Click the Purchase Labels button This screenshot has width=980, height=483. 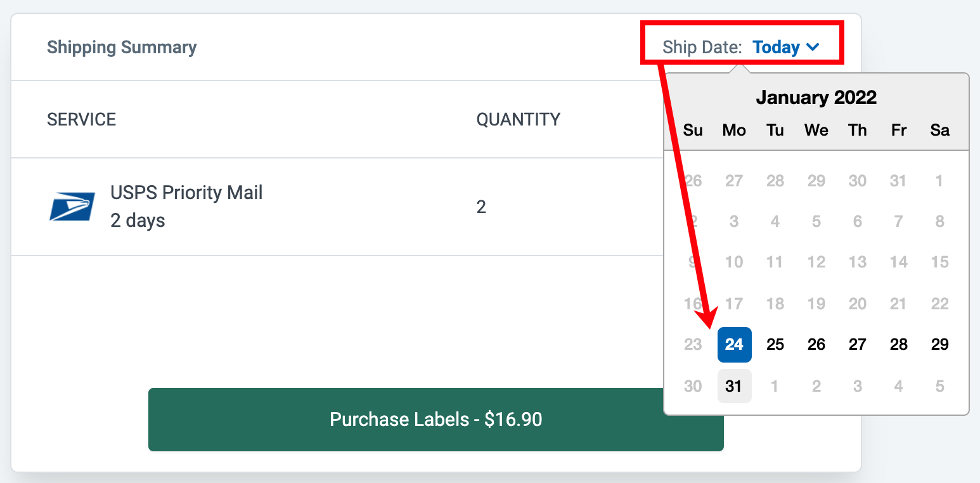pyautogui.click(x=435, y=420)
